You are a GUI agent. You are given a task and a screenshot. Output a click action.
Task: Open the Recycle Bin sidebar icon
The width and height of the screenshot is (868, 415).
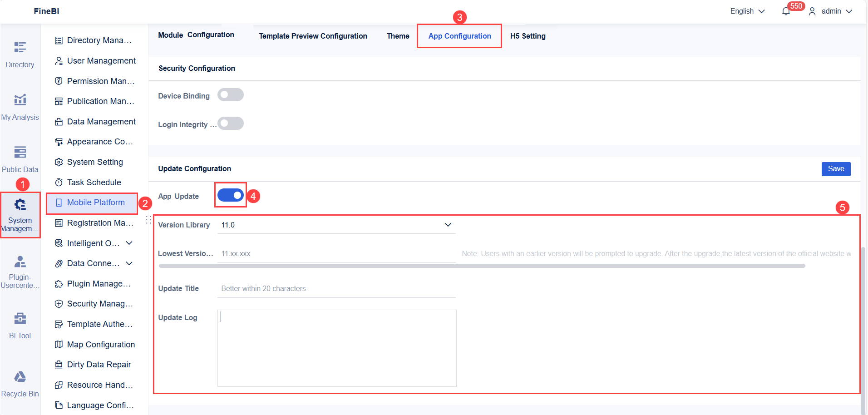tap(20, 376)
